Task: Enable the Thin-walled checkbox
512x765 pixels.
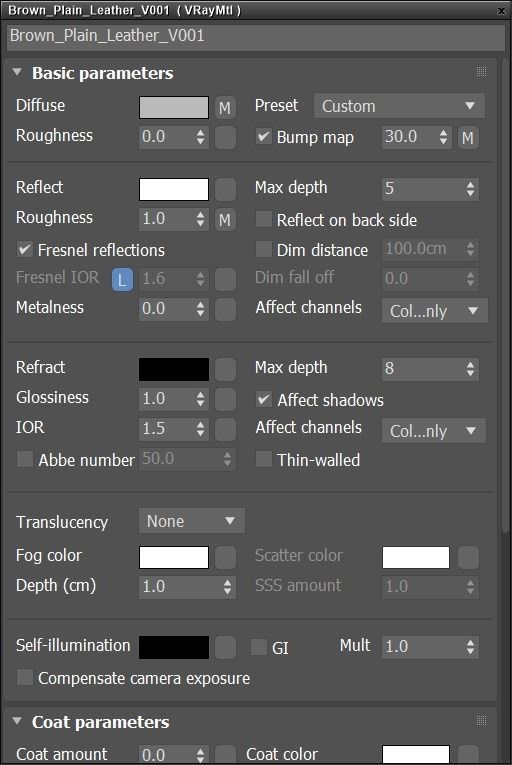Action: coord(264,459)
